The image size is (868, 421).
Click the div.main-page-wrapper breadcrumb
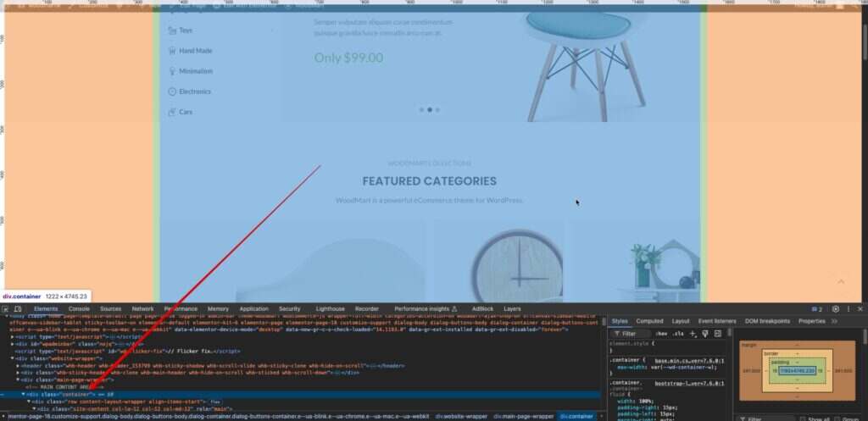(x=523, y=416)
